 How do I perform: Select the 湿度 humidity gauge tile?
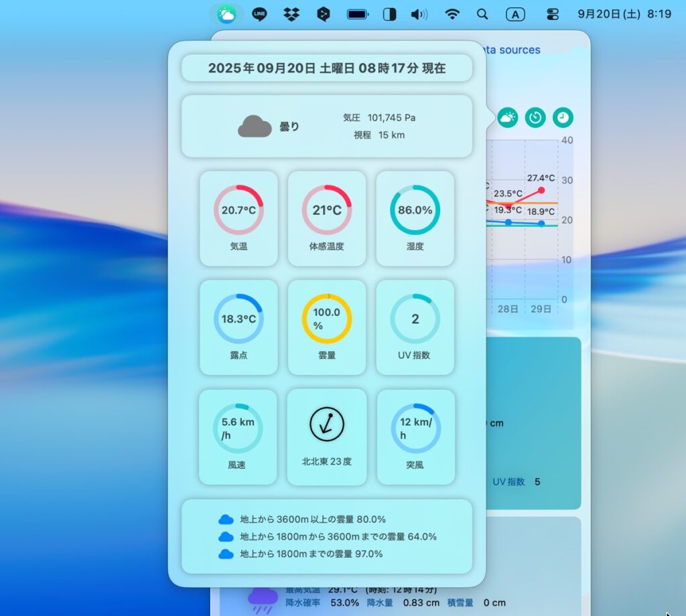point(415,218)
